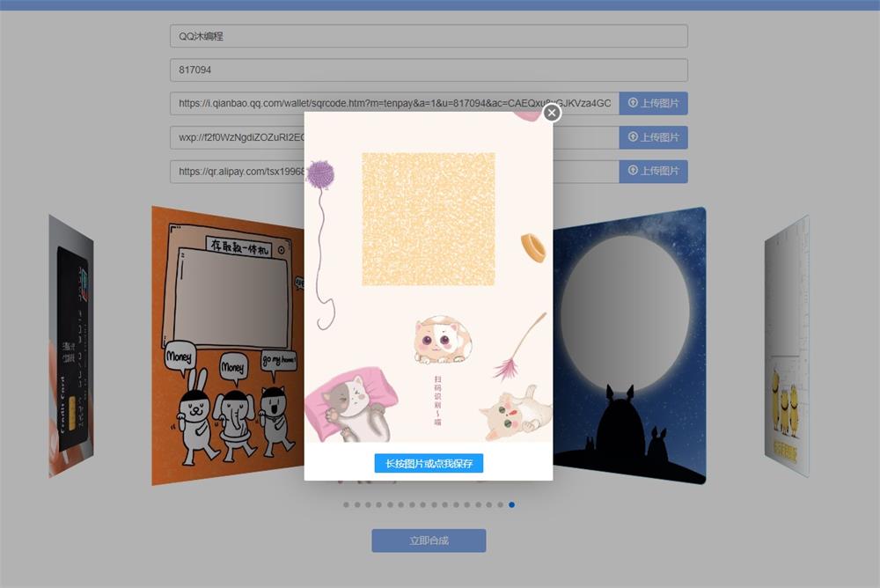The image size is (880, 588).
Task: Click the orange QR code in popup
Action: pos(429,219)
